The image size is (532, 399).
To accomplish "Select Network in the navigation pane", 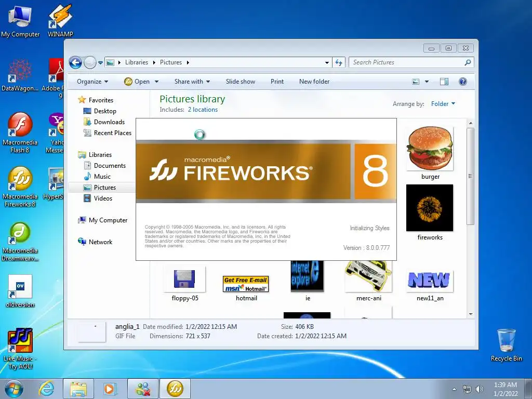I will pos(100,242).
